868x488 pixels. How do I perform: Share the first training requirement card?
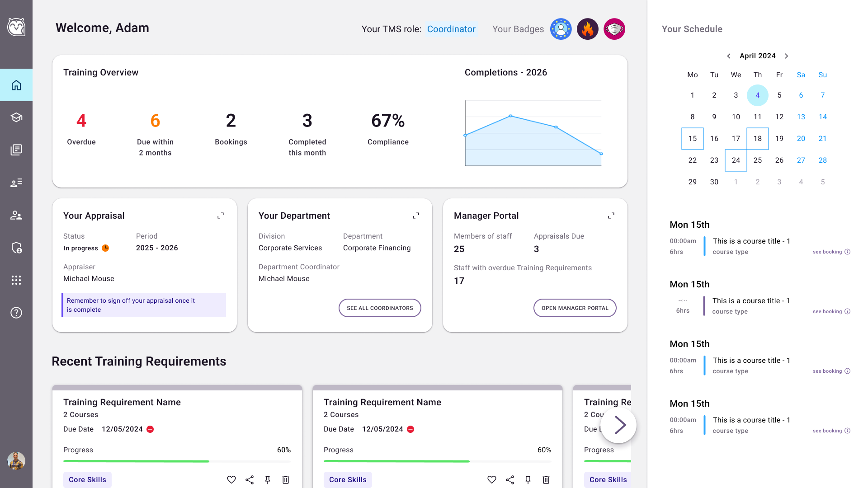pyautogui.click(x=250, y=480)
